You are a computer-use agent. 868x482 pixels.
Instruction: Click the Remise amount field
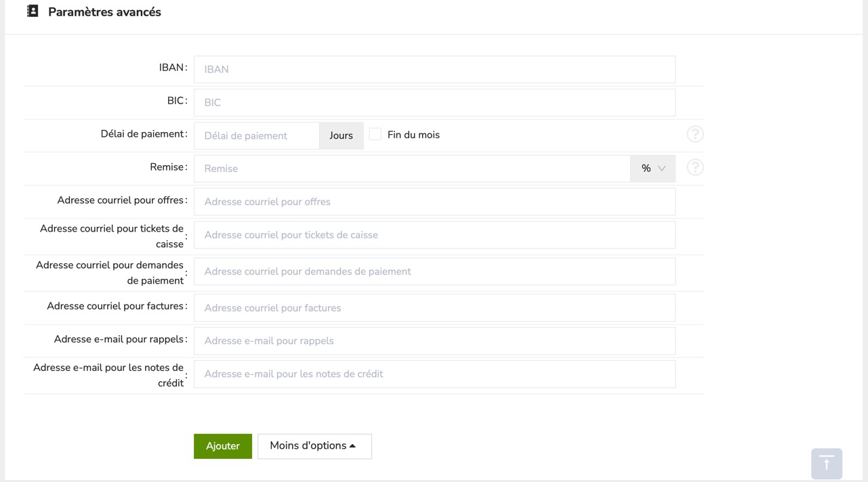click(x=412, y=169)
